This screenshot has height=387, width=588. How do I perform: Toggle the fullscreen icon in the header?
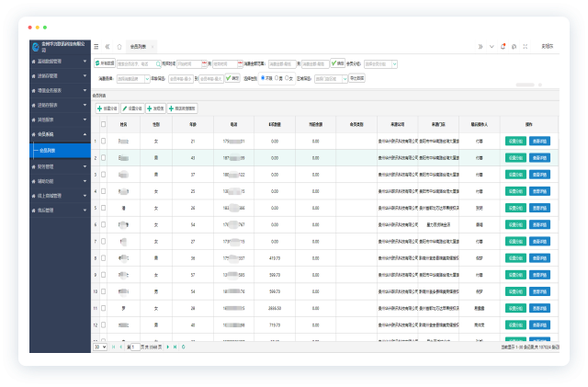pyautogui.click(x=526, y=47)
